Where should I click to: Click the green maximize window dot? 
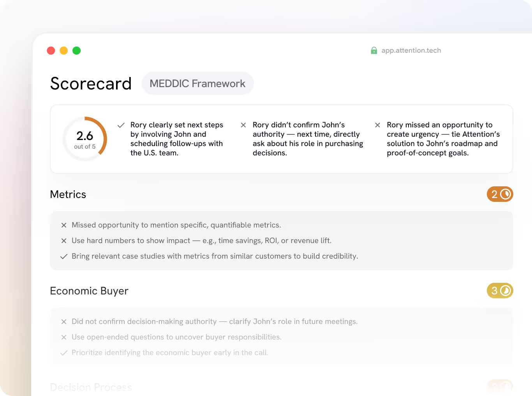[77, 51]
